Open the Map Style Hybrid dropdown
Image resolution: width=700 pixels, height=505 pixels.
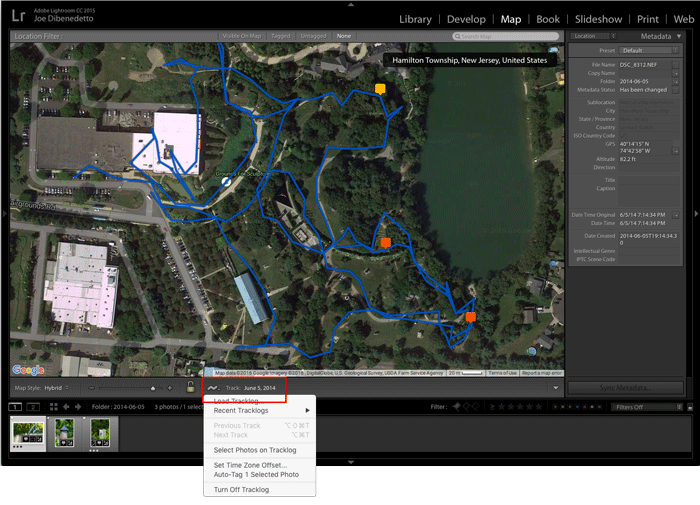[56, 388]
